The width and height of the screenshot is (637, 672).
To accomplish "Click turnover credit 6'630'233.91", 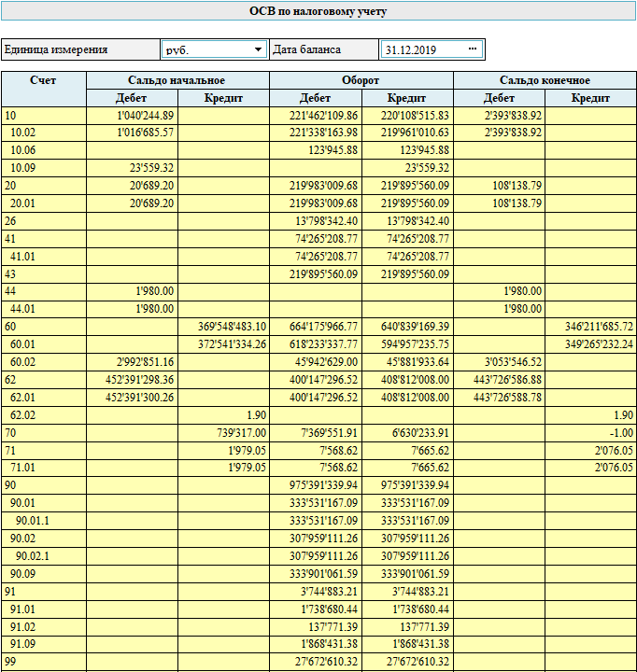I will [x=420, y=433].
